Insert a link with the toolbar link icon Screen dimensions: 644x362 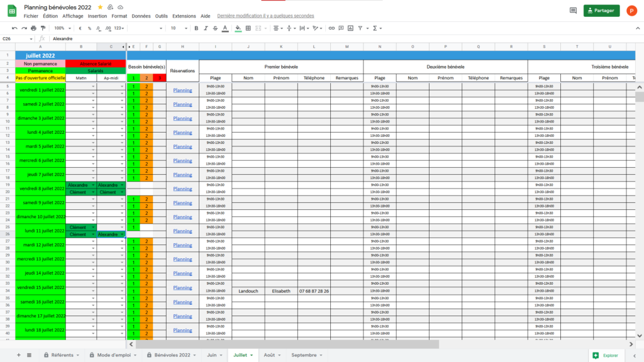(331, 28)
